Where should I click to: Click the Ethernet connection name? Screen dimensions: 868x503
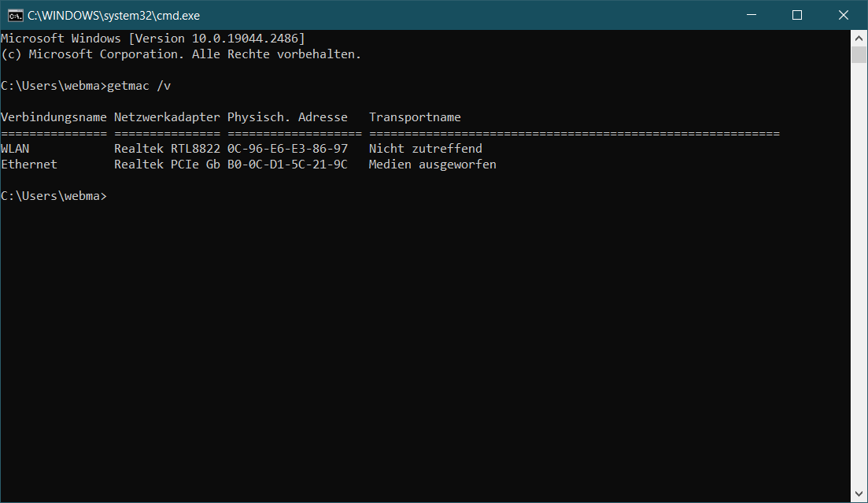tap(29, 165)
